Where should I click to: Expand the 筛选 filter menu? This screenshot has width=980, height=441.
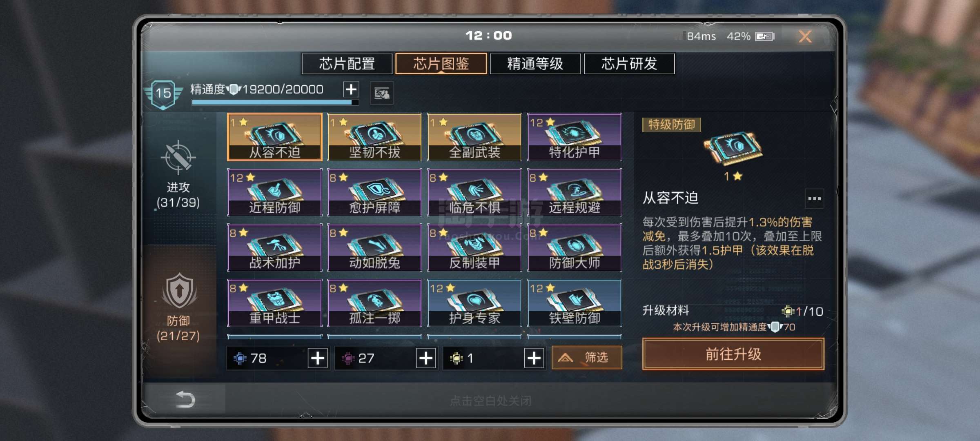point(587,358)
